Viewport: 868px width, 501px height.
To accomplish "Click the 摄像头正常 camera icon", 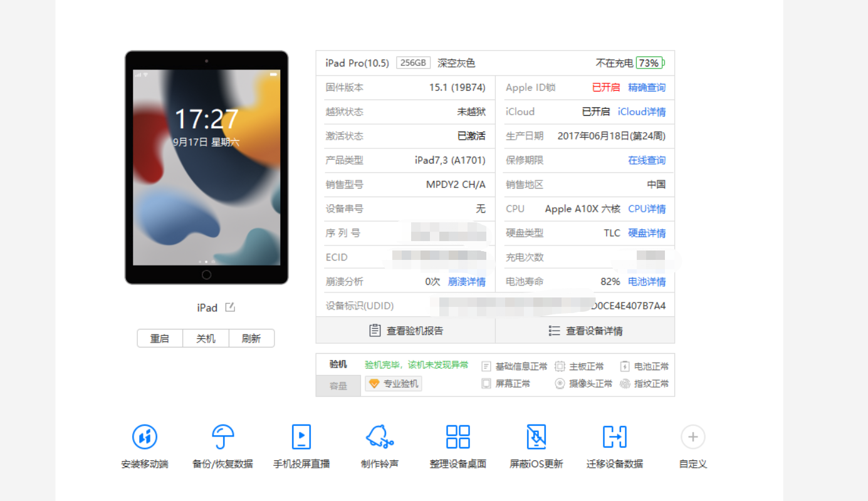I will click(560, 383).
